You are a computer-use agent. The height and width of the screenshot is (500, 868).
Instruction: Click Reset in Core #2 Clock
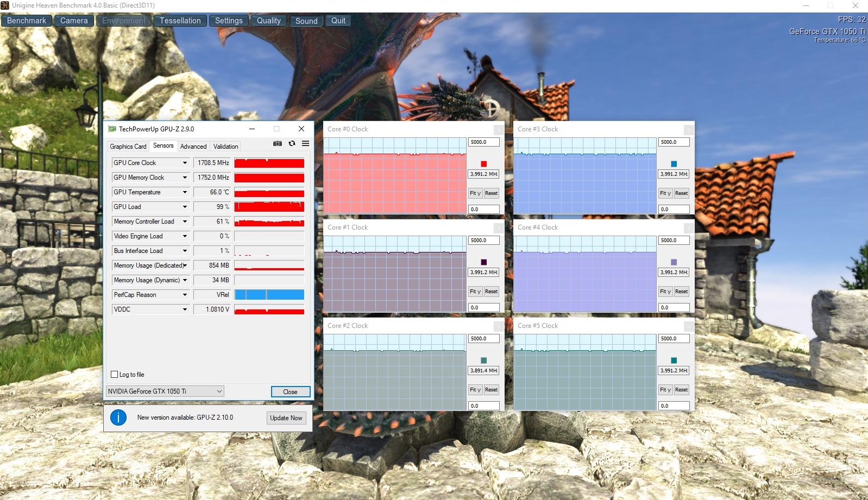coord(491,390)
